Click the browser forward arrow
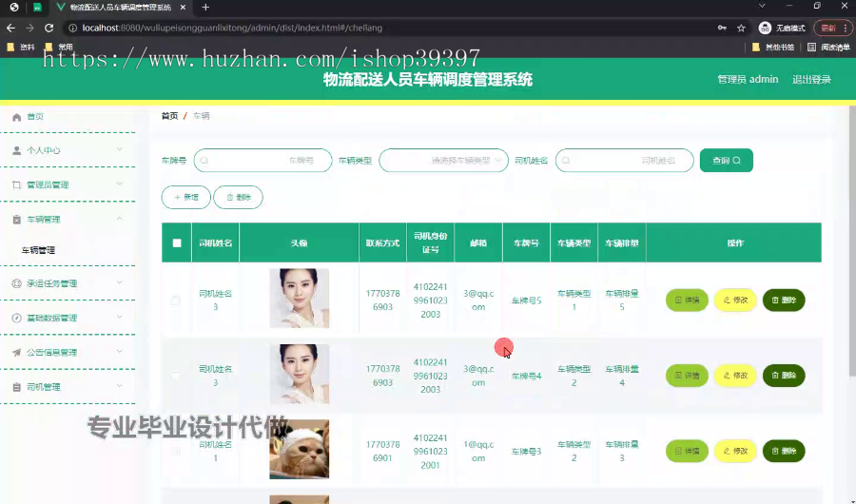Viewport: 856px width, 504px height. pos(30,28)
